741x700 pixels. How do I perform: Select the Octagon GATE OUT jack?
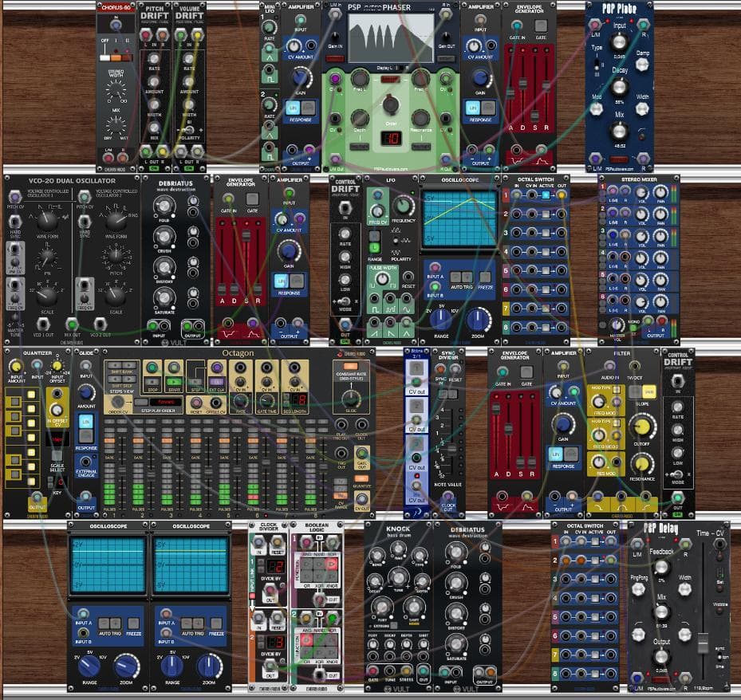click(x=362, y=454)
